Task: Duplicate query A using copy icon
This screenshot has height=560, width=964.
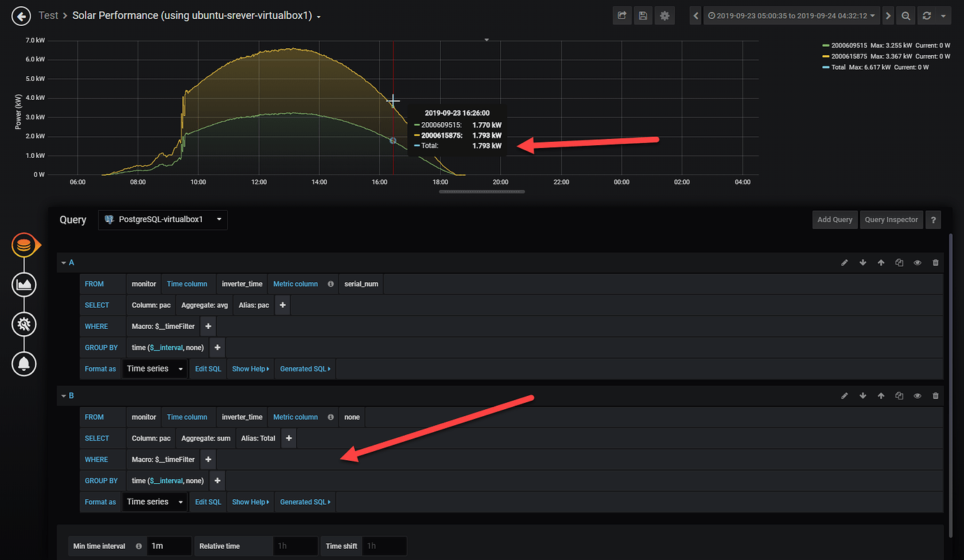Action: coord(899,262)
